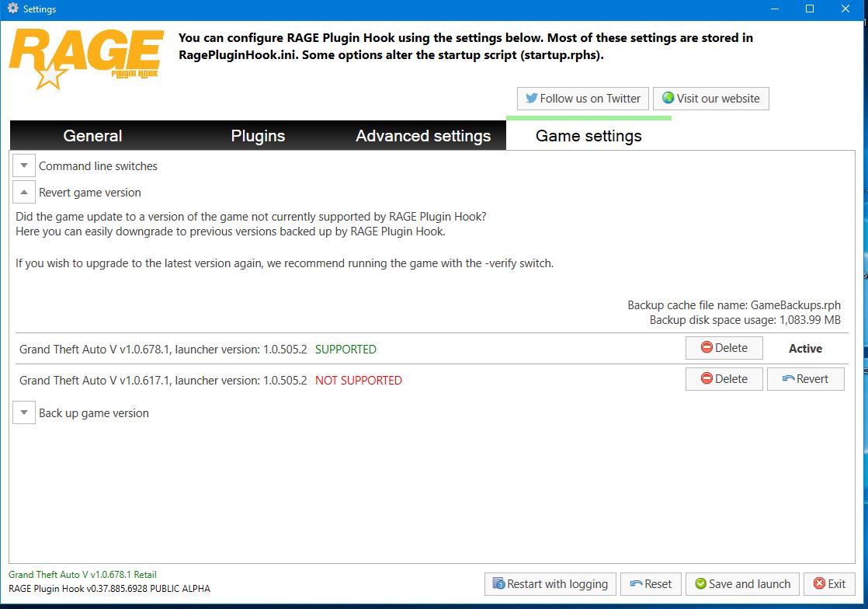Delete the v1.0.617.1 backup
The image size is (868, 609).
coord(724,379)
